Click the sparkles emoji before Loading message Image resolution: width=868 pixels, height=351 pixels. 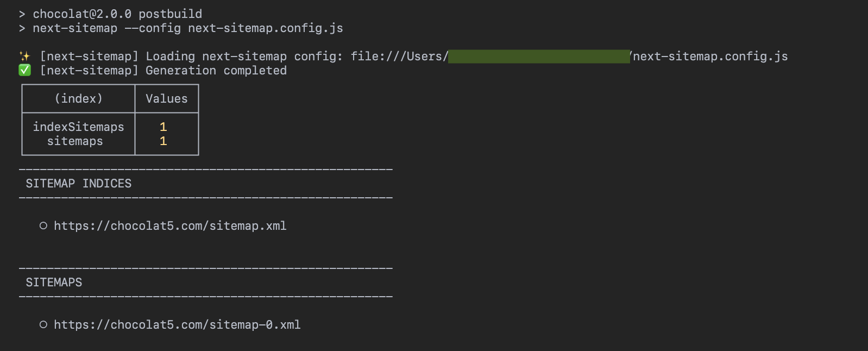pos(24,56)
